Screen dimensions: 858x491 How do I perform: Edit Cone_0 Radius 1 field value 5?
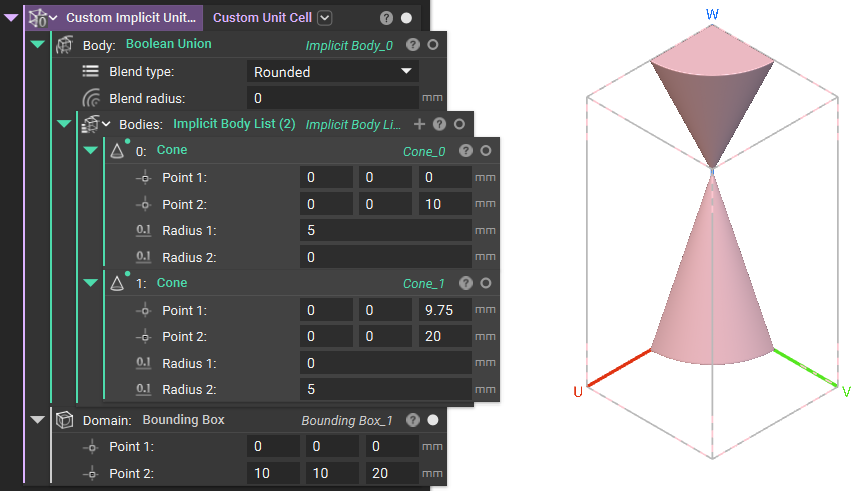386,230
